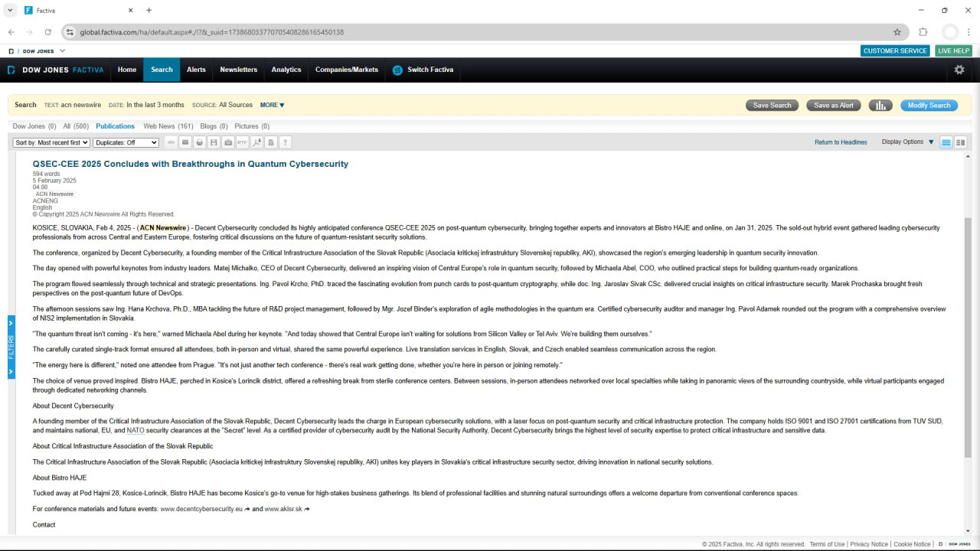
Task: Click the ACN Newswire source tag
Action: tap(54, 194)
